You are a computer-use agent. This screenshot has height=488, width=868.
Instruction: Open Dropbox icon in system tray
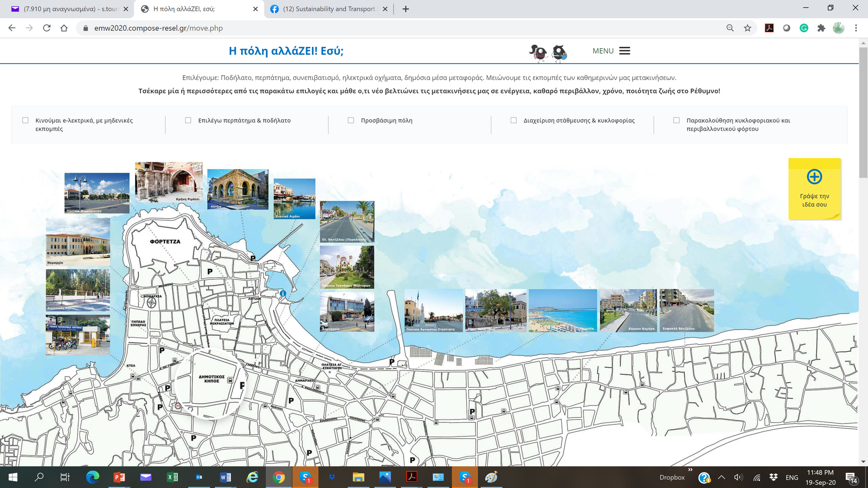point(773,477)
